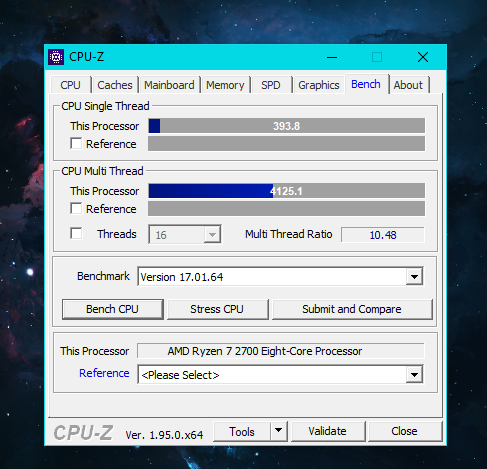This screenshot has height=469, width=487.
Task: Open the About tab
Action: (x=408, y=85)
